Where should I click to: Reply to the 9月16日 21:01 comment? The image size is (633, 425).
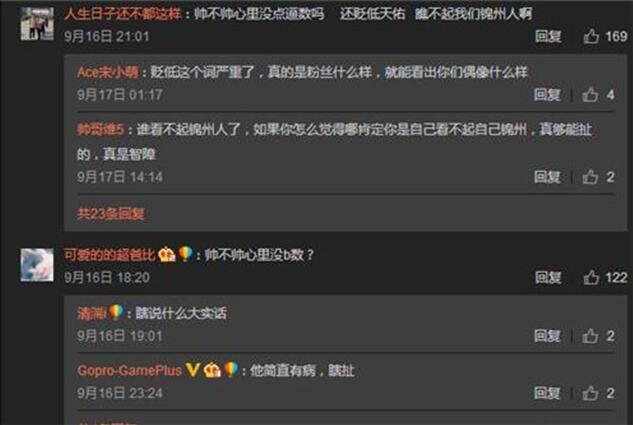[548, 36]
